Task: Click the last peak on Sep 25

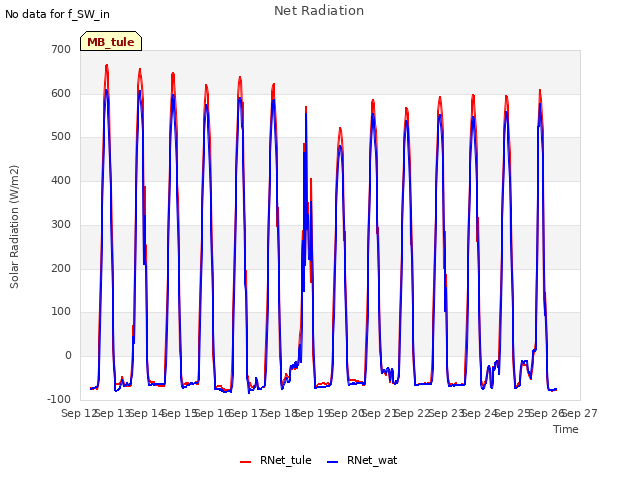Action: (x=540, y=91)
